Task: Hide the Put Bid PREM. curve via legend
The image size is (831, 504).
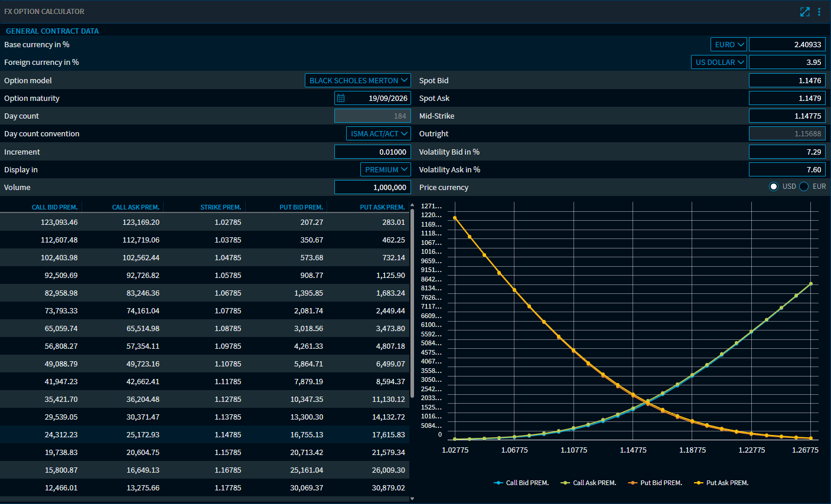Action: [655, 482]
